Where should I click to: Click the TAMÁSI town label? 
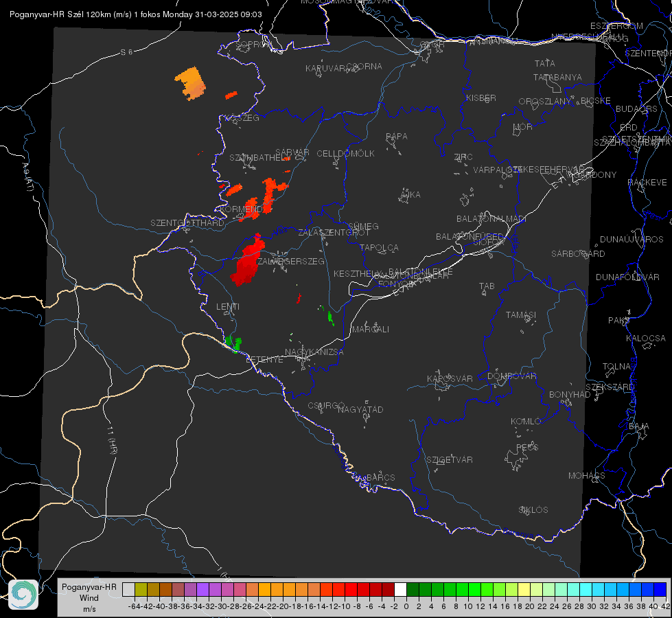click(x=521, y=314)
